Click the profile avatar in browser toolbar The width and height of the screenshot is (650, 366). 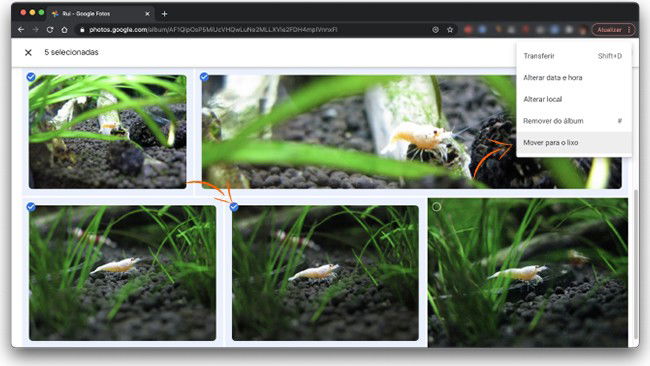tap(583, 30)
